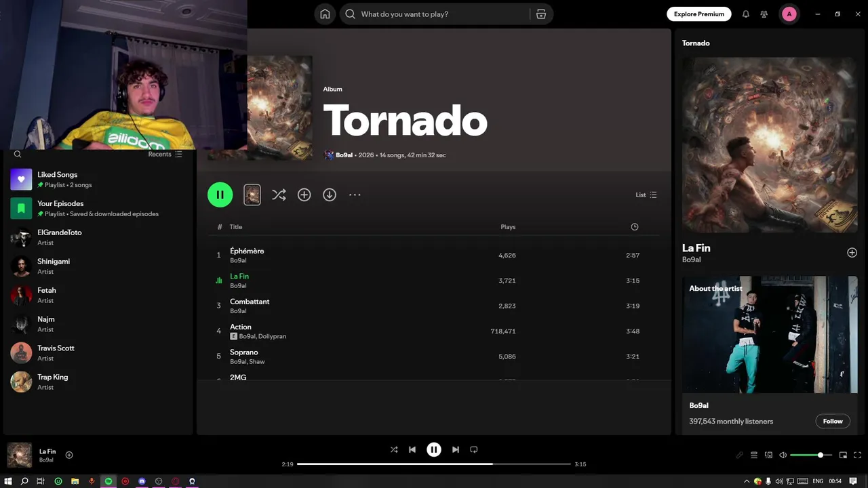Click Tornado cover art in Now Playing panel

pos(770,145)
